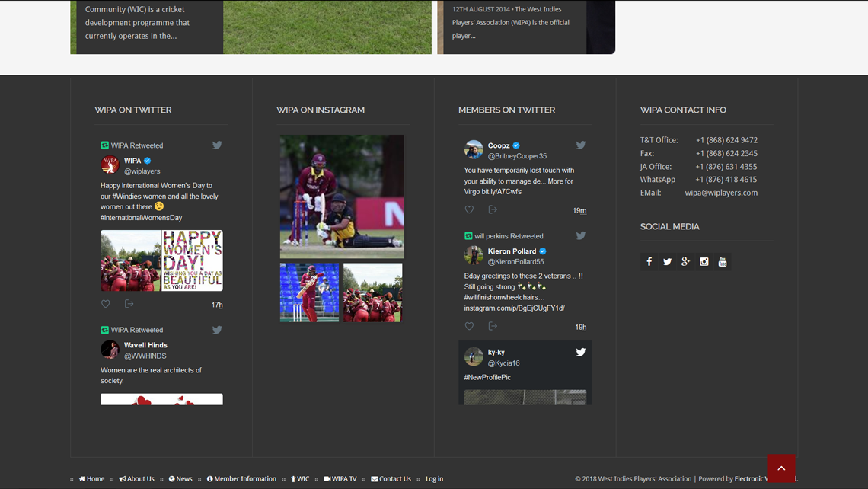Screen dimensions: 868x489
Task: Share the Coopz tweet
Action: click(493, 210)
